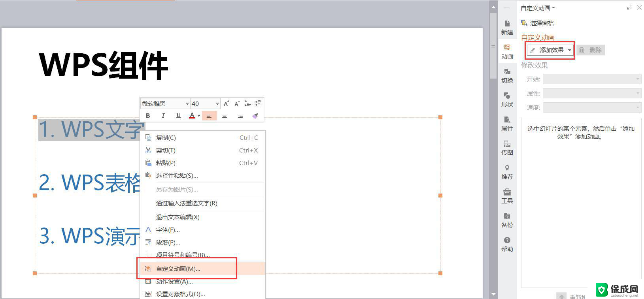Open 帮助 help in the sidebar
The width and height of the screenshot is (644, 299).
pos(507,244)
